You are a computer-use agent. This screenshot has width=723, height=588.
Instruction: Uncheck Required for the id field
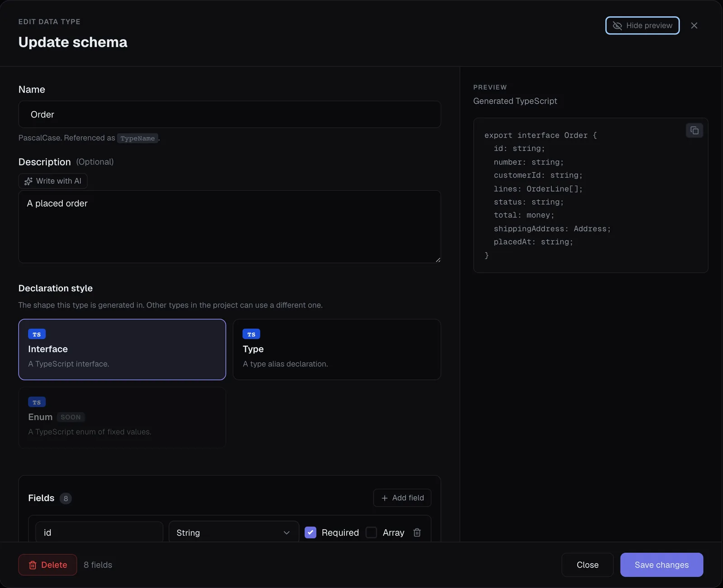[x=310, y=532]
